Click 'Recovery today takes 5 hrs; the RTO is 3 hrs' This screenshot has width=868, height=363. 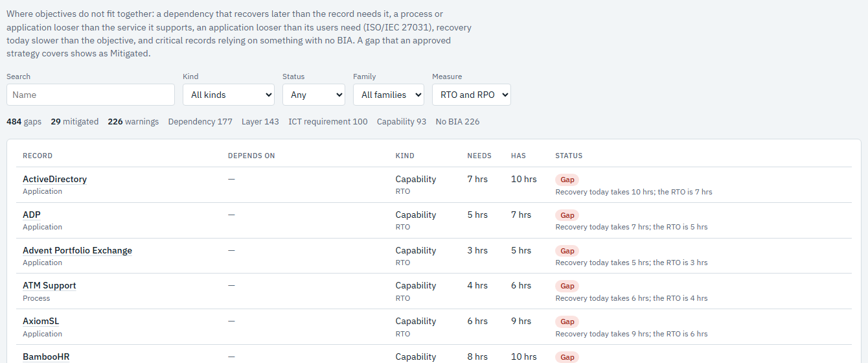point(632,263)
